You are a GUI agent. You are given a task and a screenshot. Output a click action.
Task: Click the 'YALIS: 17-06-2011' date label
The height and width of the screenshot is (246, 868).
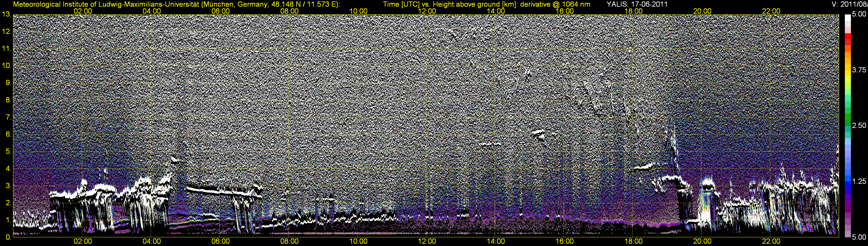(637, 4)
